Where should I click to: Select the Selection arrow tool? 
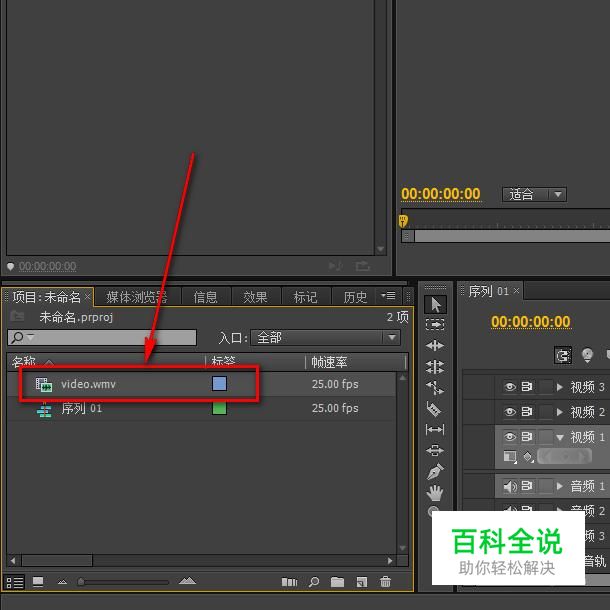click(x=435, y=304)
